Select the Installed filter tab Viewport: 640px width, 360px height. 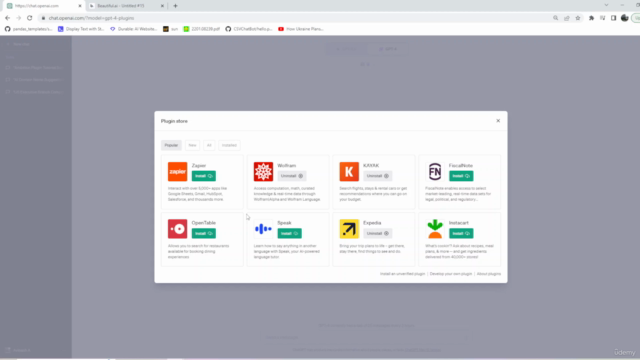coord(229,145)
